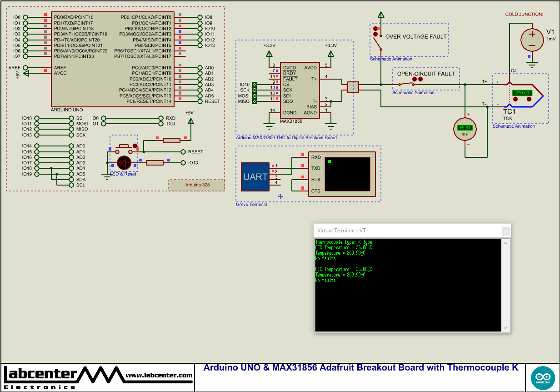This screenshot has width=560, height=392.
Task: Open the www.labcenter.com link
Action: (x=159, y=376)
